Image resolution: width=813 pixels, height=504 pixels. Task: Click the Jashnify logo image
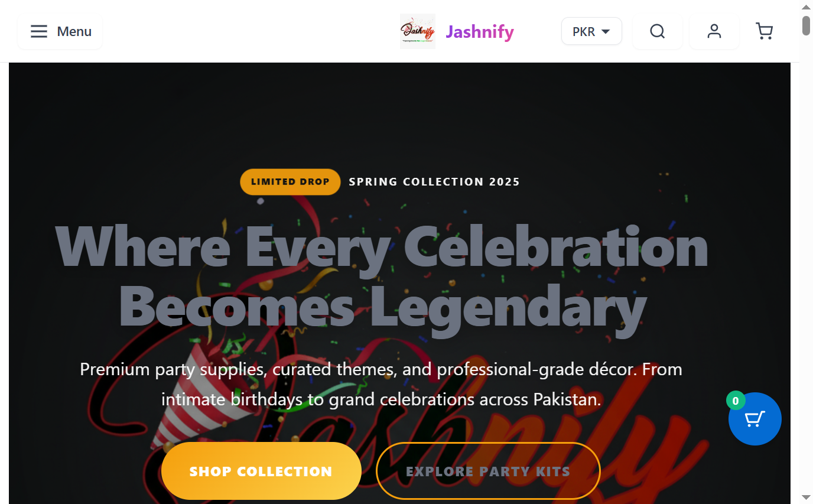coord(418,31)
